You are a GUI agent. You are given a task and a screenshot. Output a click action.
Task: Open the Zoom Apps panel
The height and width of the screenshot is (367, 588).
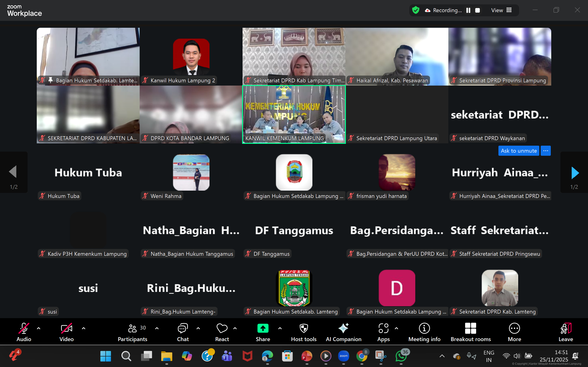pyautogui.click(x=383, y=332)
